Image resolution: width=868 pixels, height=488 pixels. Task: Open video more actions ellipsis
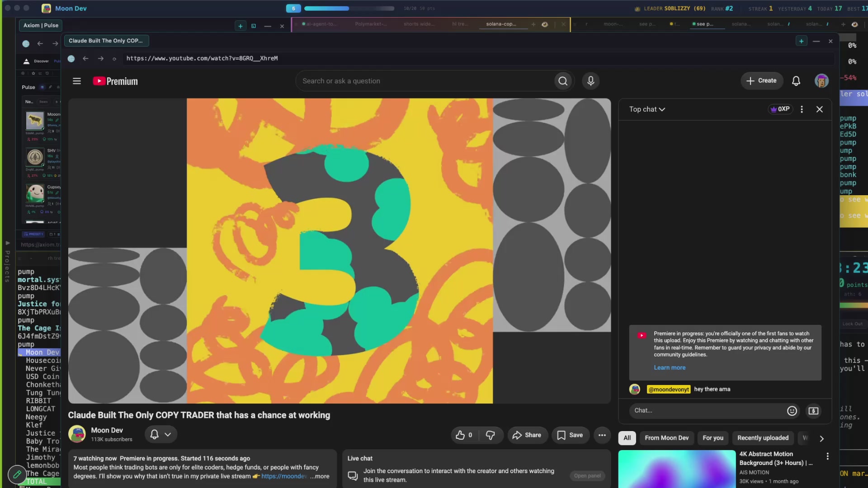[x=602, y=435]
